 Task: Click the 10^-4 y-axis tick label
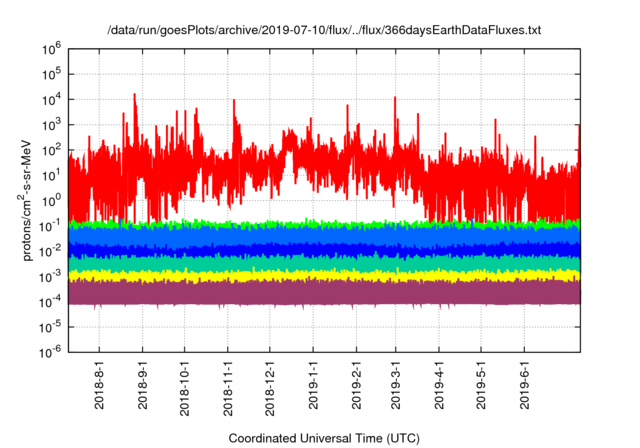click(x=50, y=302)
